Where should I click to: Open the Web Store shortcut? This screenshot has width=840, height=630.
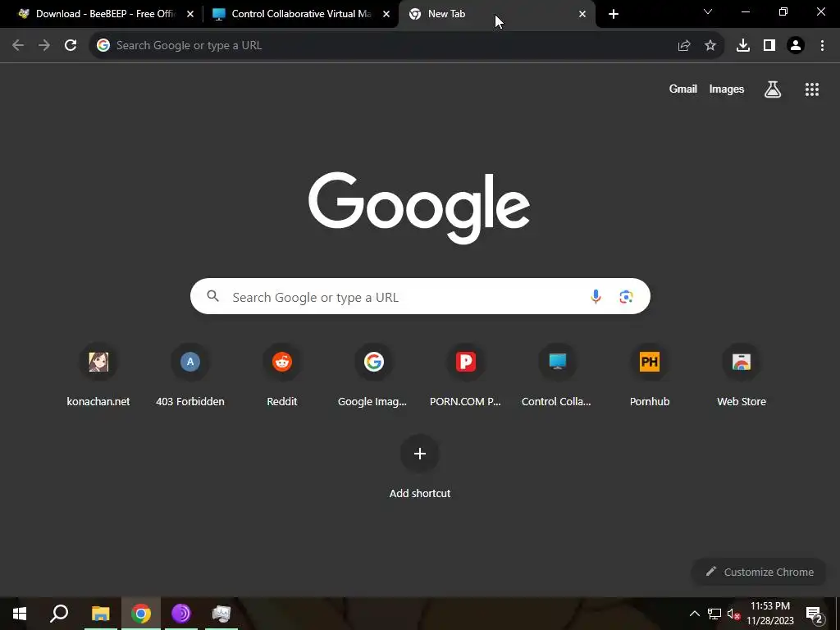[x=742, y=376]
